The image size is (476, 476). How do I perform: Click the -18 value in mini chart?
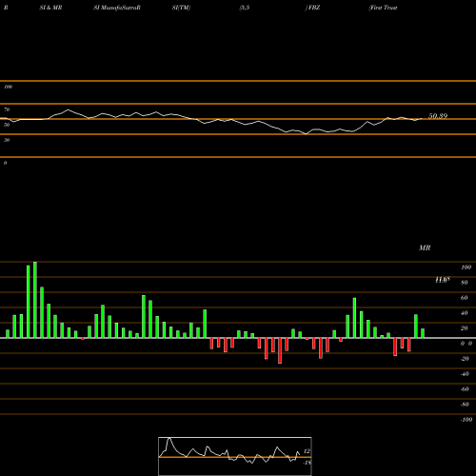tap(307, 463)
